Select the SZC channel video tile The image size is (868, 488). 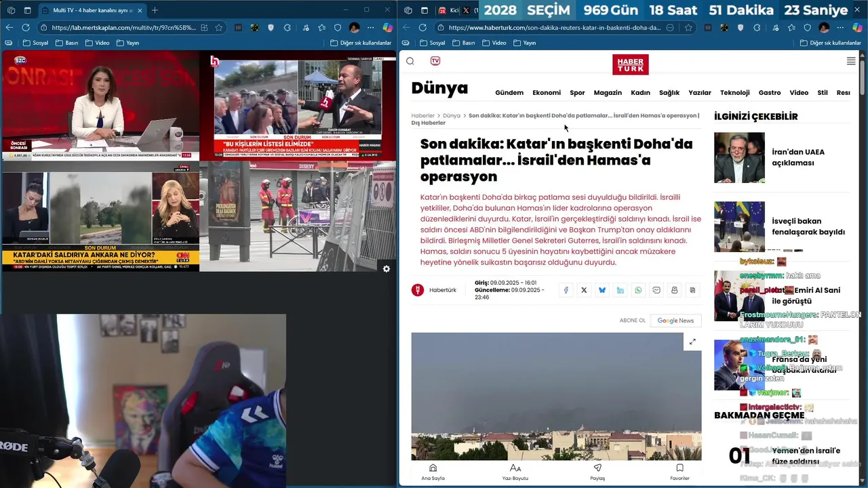[x=100, y=106]
